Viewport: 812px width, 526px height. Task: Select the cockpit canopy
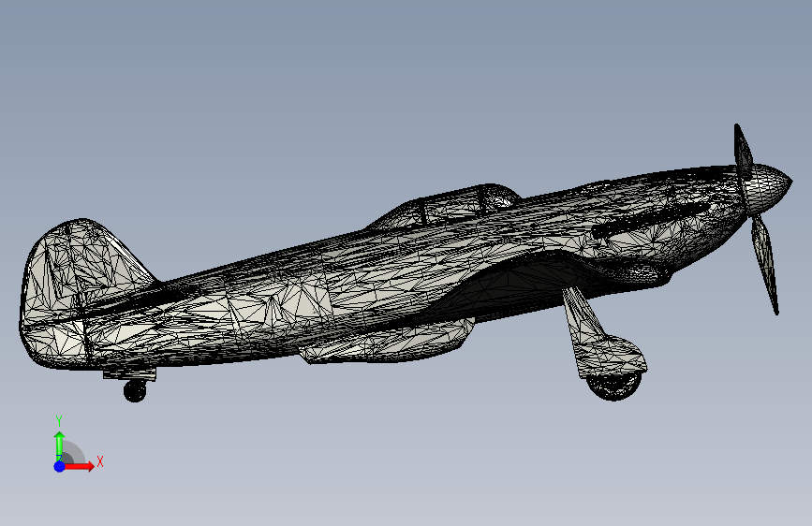[x=446, y=207]
